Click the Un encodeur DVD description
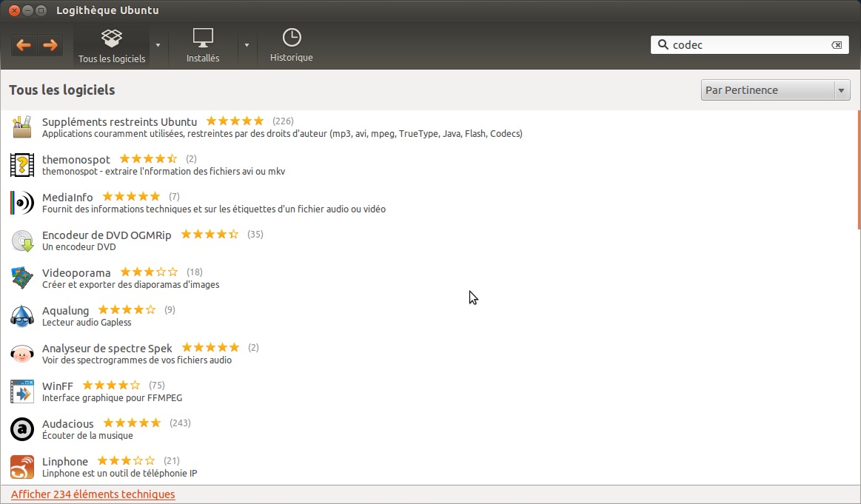Screen dimensions: 861x504 (x=79, y=247)
